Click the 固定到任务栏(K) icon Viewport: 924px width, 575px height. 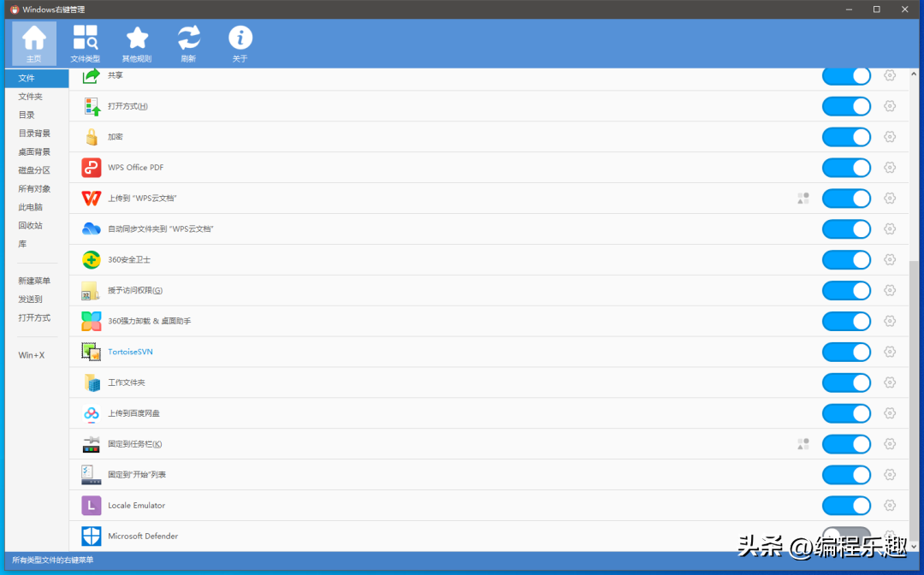92,443
